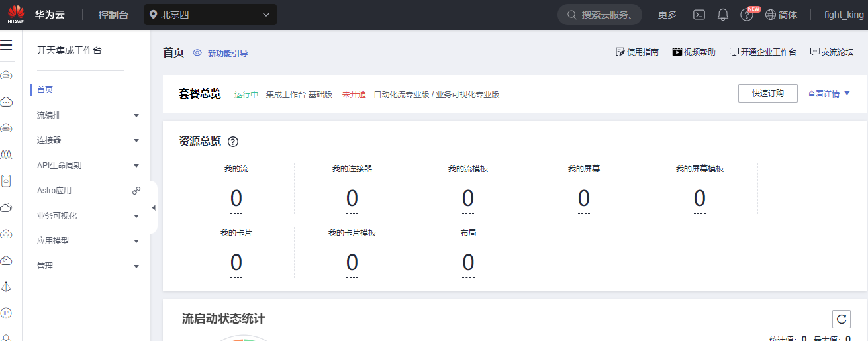Click the 我的屏幕 count value
The height and width of the screenshot is (341, 868).
[x=584, y=198]
